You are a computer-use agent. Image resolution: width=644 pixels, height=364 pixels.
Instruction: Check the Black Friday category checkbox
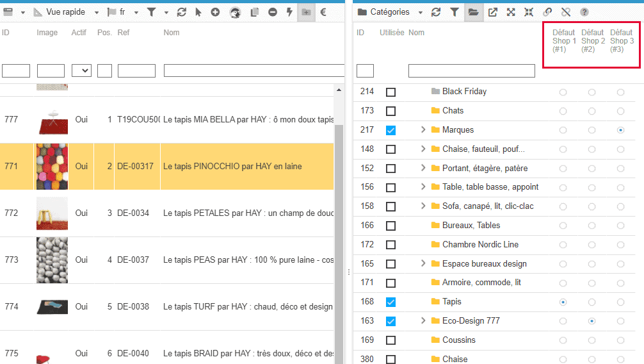click(390, 92)
